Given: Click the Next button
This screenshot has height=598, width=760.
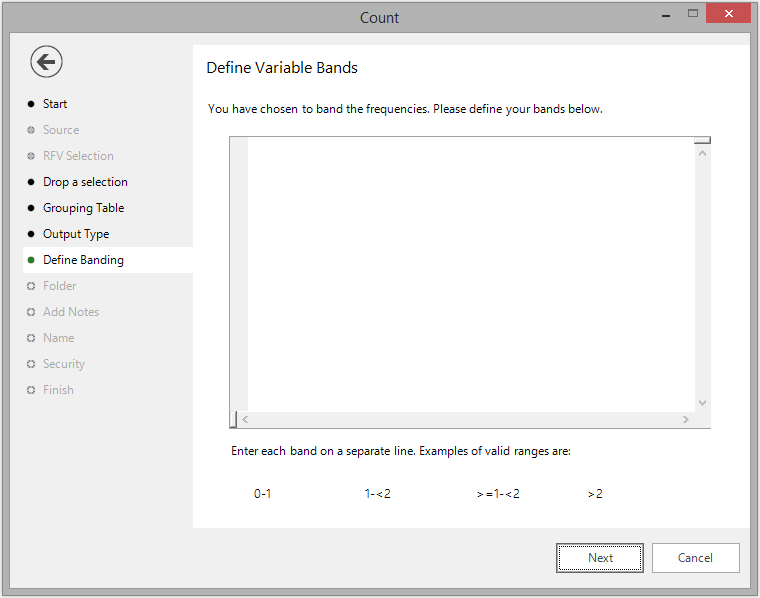Looking at the screenshot, I should (x=600, y=558).
